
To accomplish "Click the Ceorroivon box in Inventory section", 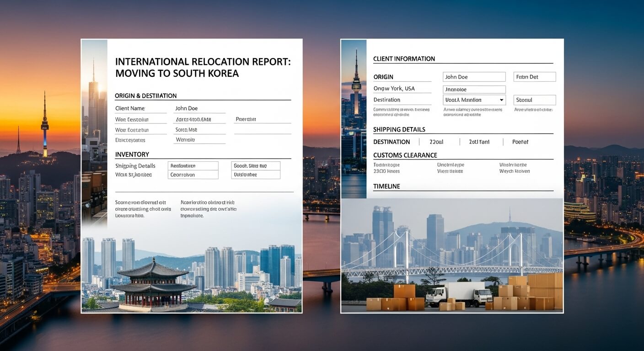I will [193, 175].
